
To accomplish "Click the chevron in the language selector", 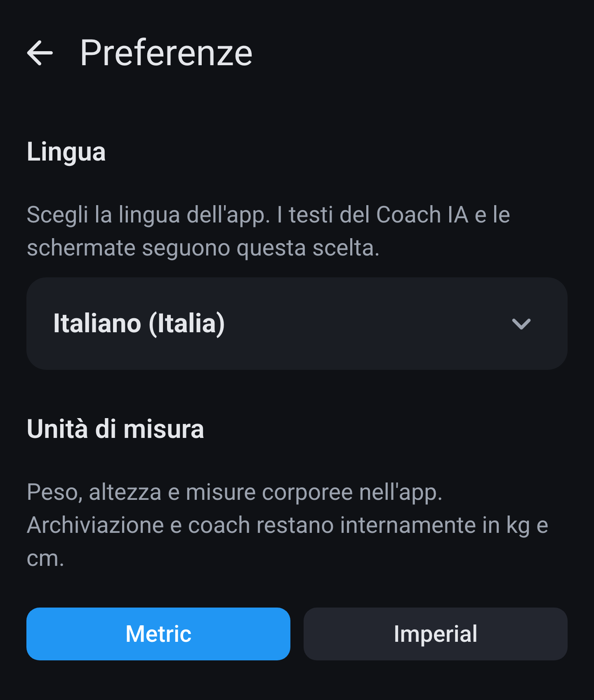I will click(x=521, y=324).
